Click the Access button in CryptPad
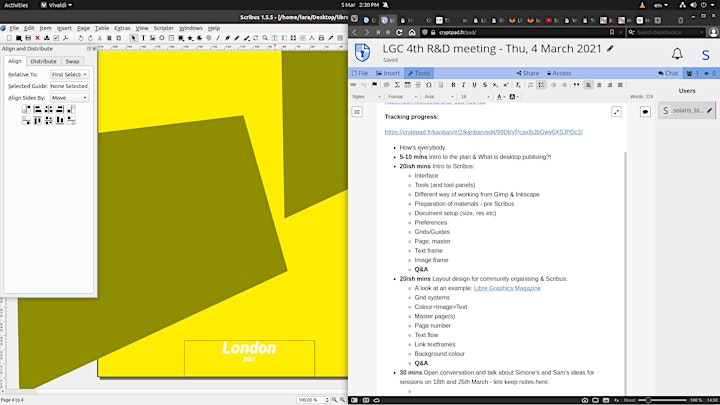The width and height of the screenshot is (720, 405). tap(559, 73)
